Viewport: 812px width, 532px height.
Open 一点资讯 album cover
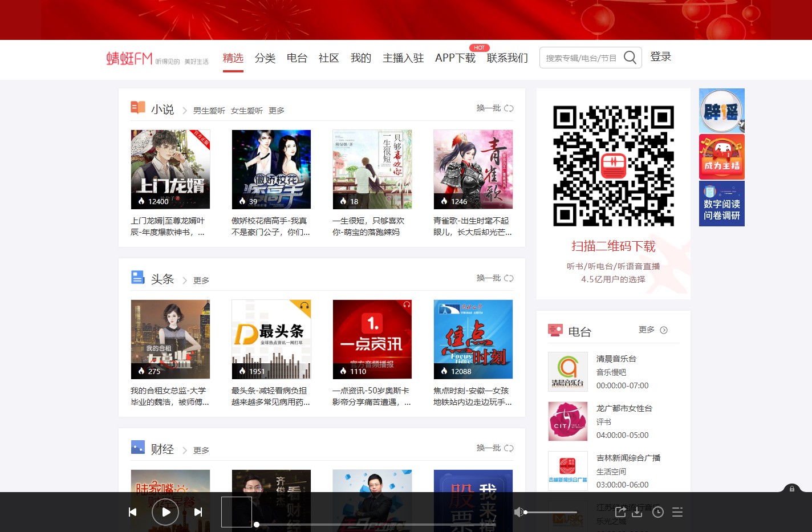372,339
